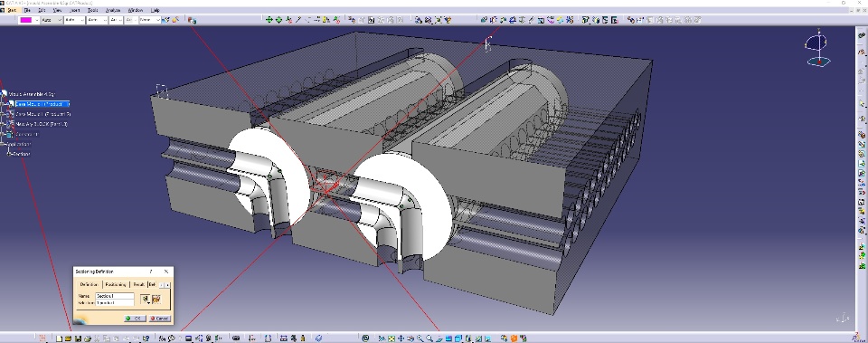Open the Tools menu
Image resolution: width=868 pixels, height=343 pixels.
(93, 10)
